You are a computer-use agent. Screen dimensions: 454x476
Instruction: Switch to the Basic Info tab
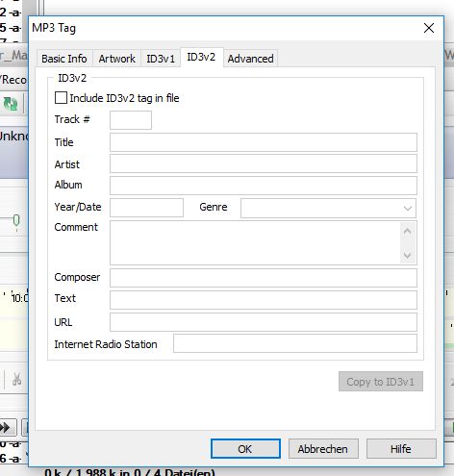(x=64, y=59)
